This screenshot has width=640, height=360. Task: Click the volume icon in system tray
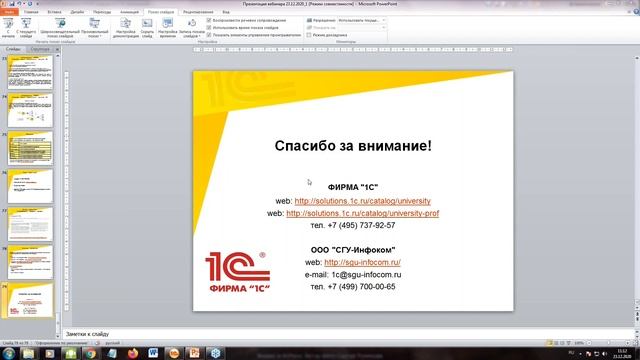tap(604, 354)
